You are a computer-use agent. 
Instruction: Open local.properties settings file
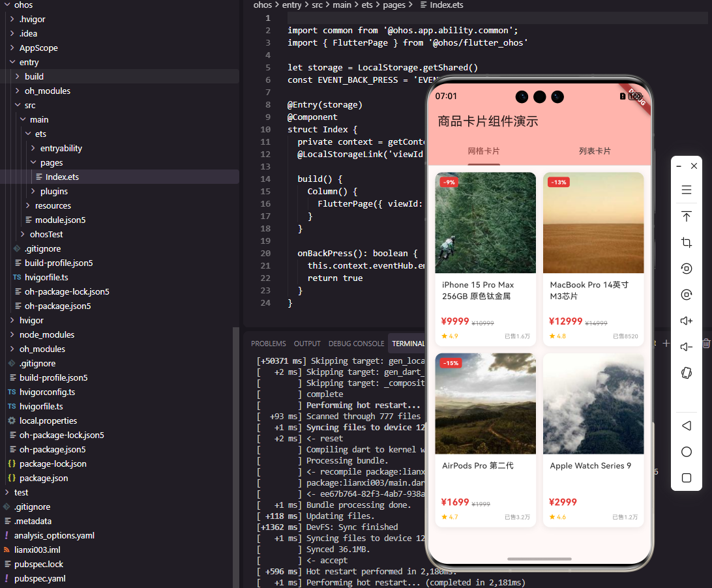coord(48,421)
